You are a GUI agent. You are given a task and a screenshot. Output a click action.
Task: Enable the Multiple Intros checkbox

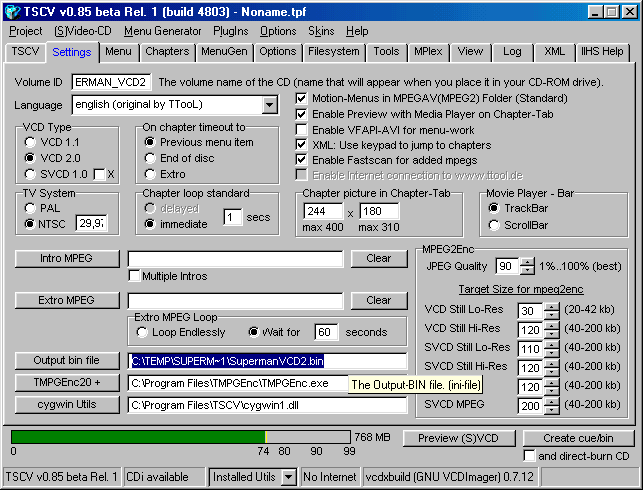pyautogui.click(x=134, y=276)
